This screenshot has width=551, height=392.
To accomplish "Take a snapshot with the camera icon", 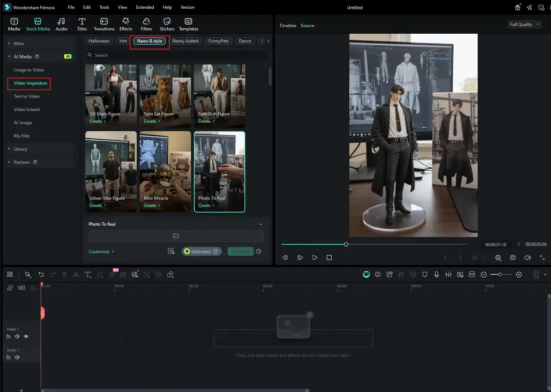I will (513, 258).
